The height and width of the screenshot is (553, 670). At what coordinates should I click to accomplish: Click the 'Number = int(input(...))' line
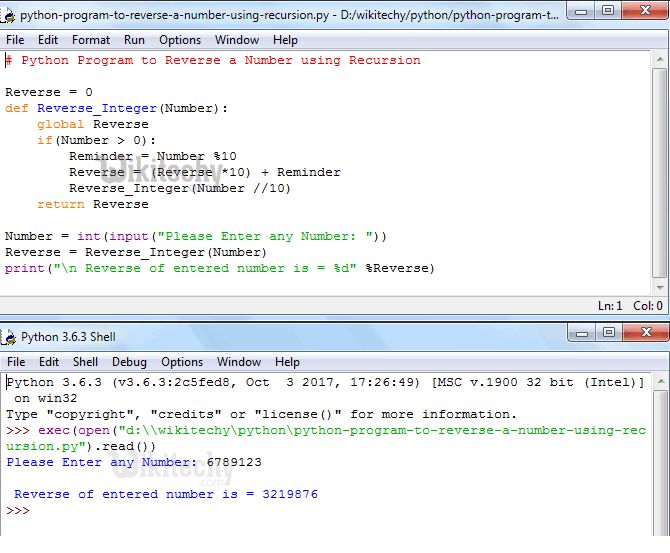click(196, 236)
